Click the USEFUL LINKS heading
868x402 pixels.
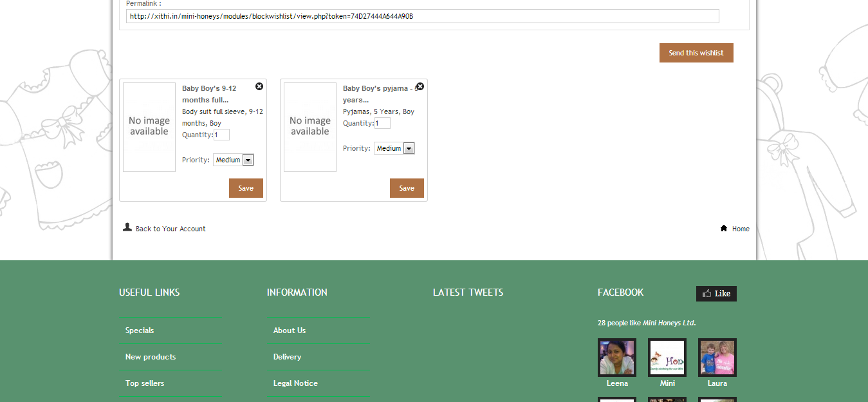149,292
